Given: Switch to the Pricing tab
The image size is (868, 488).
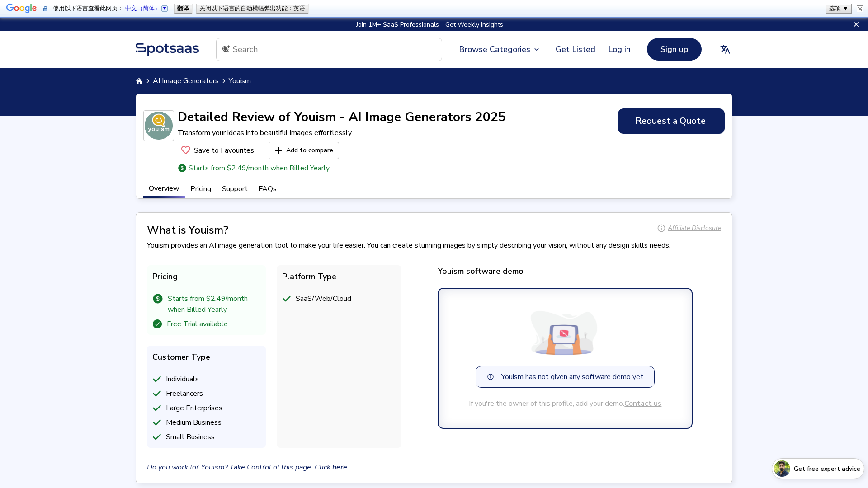Looking at the screenshot, I should pyautogui.click(x=201, y=189).
